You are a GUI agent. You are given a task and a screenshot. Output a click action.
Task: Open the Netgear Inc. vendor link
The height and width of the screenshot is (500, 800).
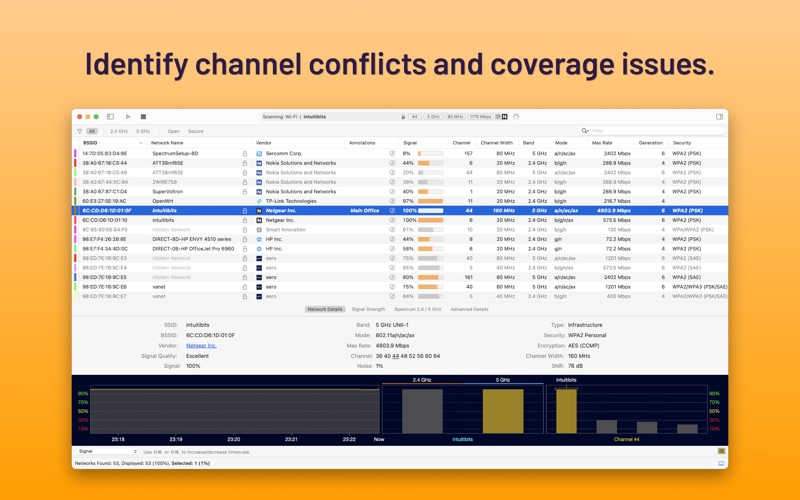[201, 345]
